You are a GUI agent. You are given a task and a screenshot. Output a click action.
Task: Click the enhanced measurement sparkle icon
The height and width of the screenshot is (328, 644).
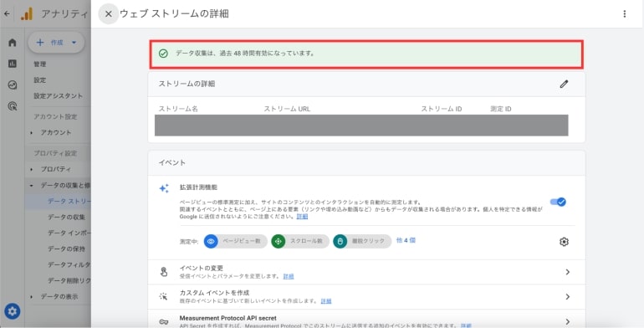(164, 188)
